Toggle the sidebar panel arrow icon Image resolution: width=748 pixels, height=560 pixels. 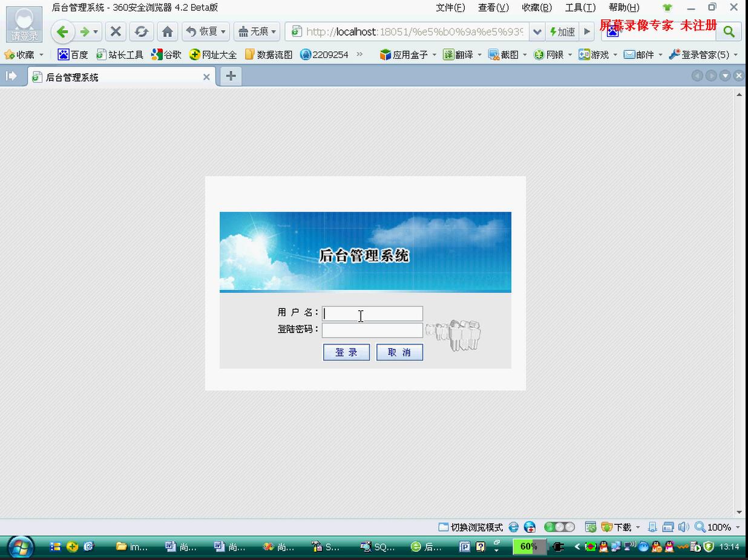[x=11, y=76]
